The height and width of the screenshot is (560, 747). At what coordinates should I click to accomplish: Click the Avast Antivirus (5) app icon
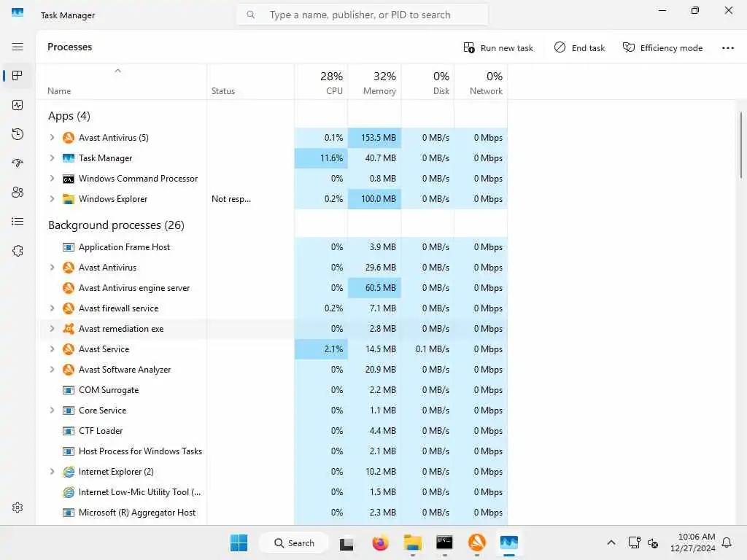click(69, 138)
